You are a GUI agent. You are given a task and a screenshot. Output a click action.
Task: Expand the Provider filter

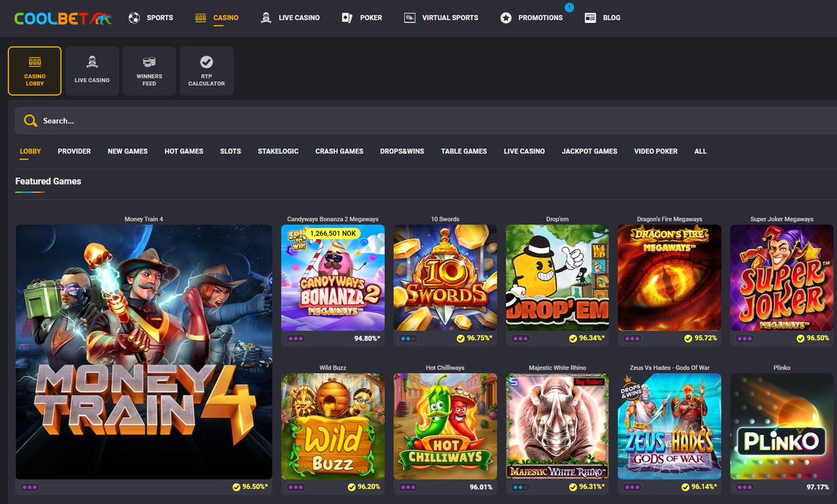pos(74,151)
